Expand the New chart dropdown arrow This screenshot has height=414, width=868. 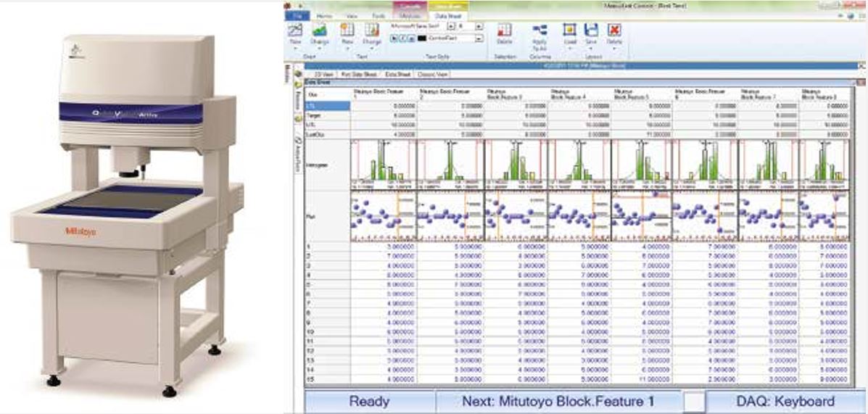click(295, 48)
